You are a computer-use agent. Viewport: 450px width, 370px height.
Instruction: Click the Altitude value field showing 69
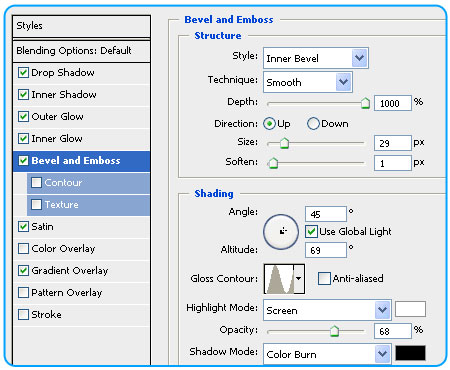pyautogui.click(x=326, y=250)
